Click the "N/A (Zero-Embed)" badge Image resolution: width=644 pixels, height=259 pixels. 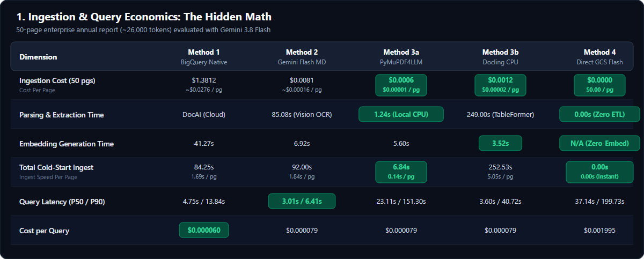599,143
